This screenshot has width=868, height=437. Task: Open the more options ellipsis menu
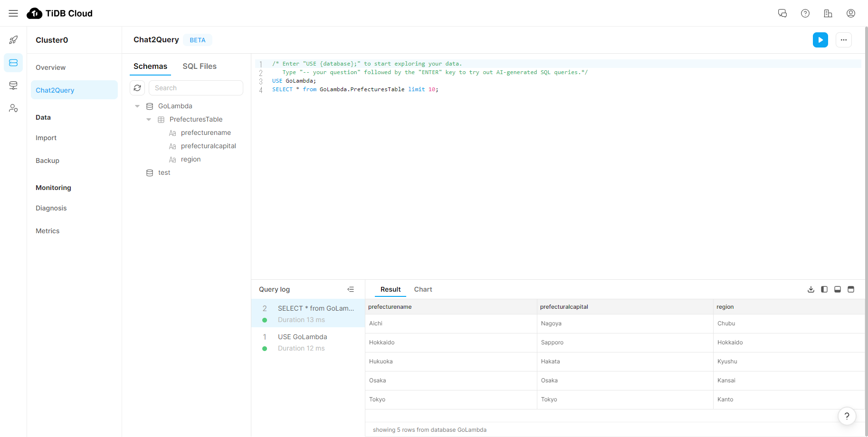[x=843, y=40]
